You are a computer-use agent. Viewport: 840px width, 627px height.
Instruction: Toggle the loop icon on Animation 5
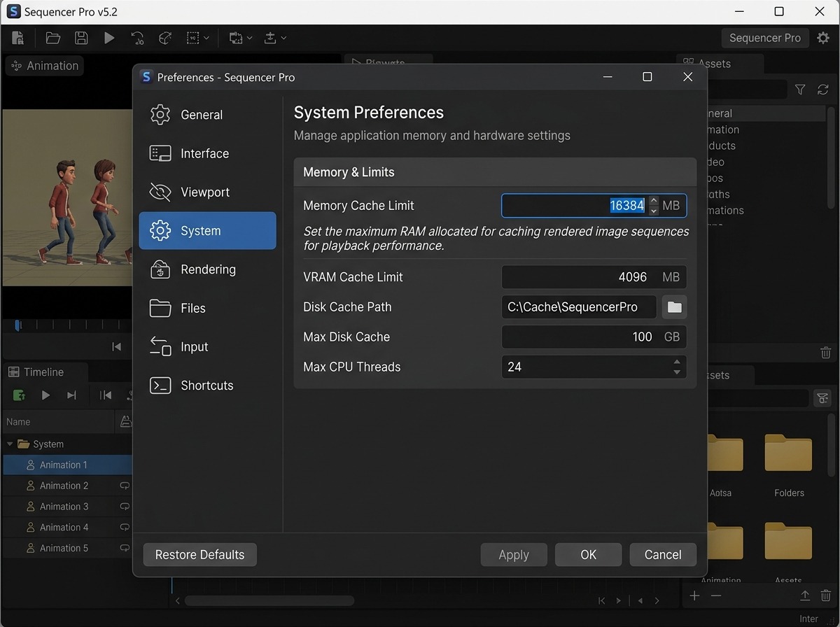[x=125, y=548]
